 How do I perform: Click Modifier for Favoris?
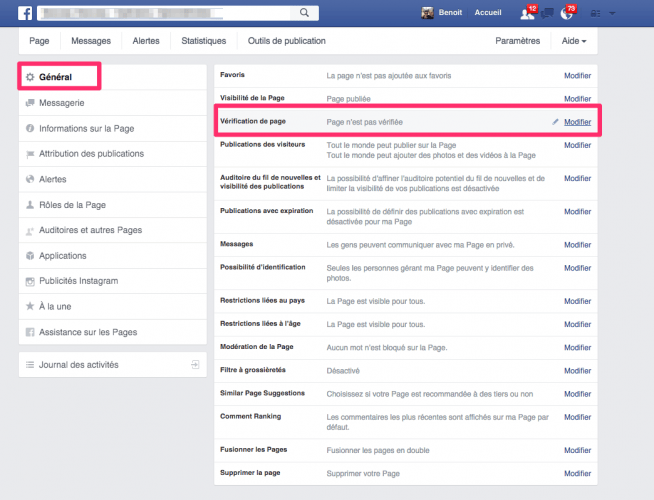point(577,75)
